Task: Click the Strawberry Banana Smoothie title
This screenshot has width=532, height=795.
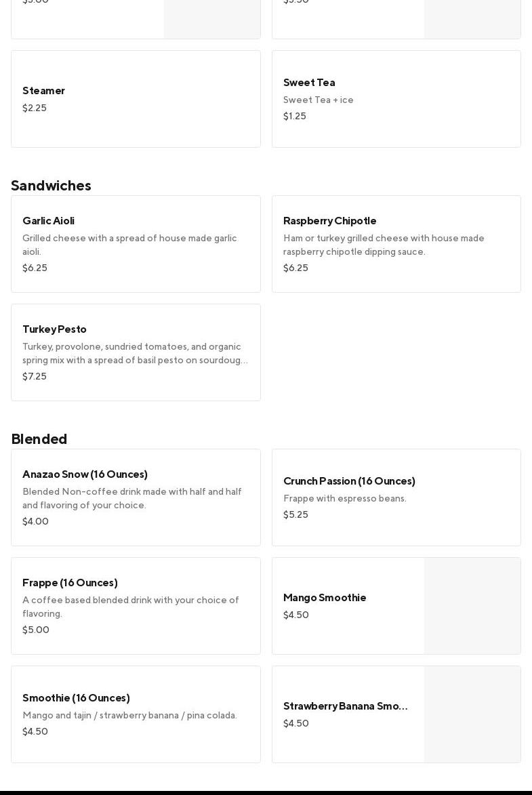Action: pos(346,706)
